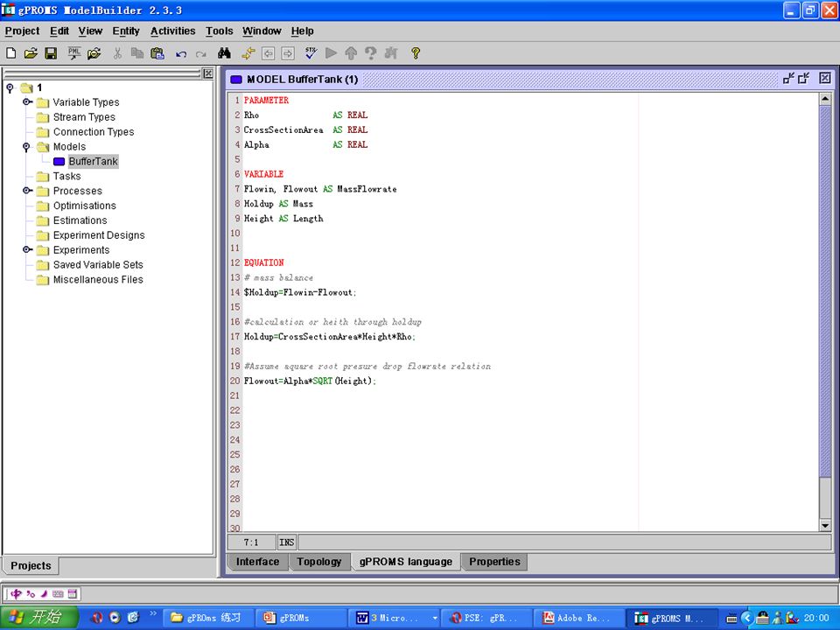The height and width of the screenshot is (630, 840).
Task: Click the Chinese input mode icon in the IME bar
Action: 16,593
